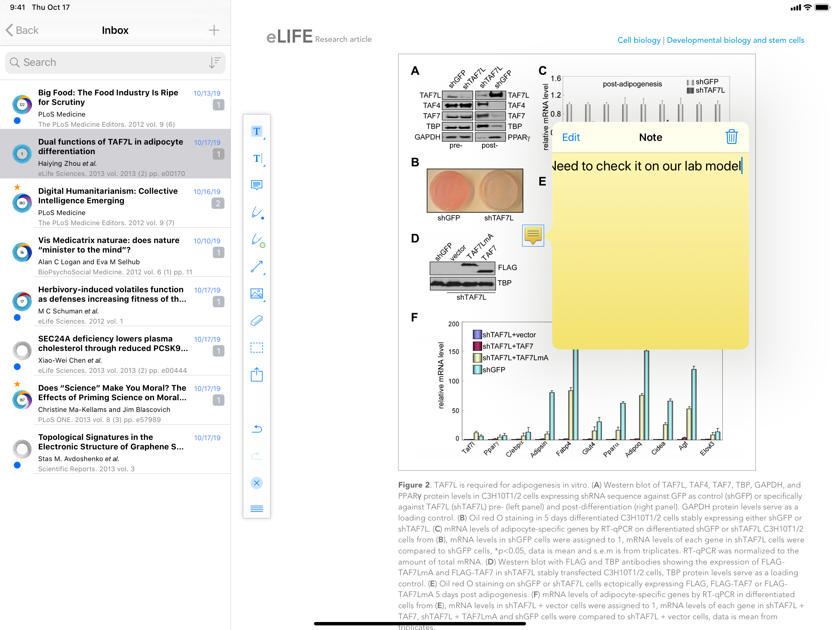The width and height of the screenshot is (840, 630).
Task: Select the text insertion tool
Action: 257,158
